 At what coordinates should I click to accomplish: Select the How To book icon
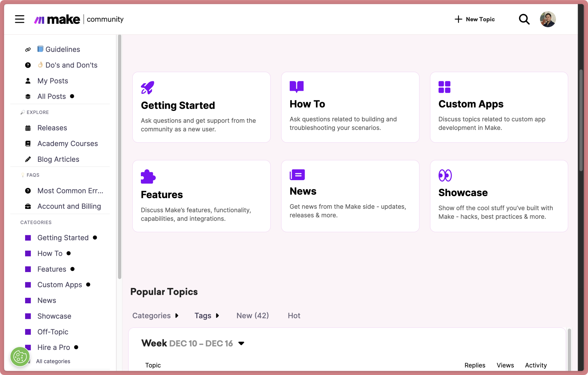click(296, 86)
